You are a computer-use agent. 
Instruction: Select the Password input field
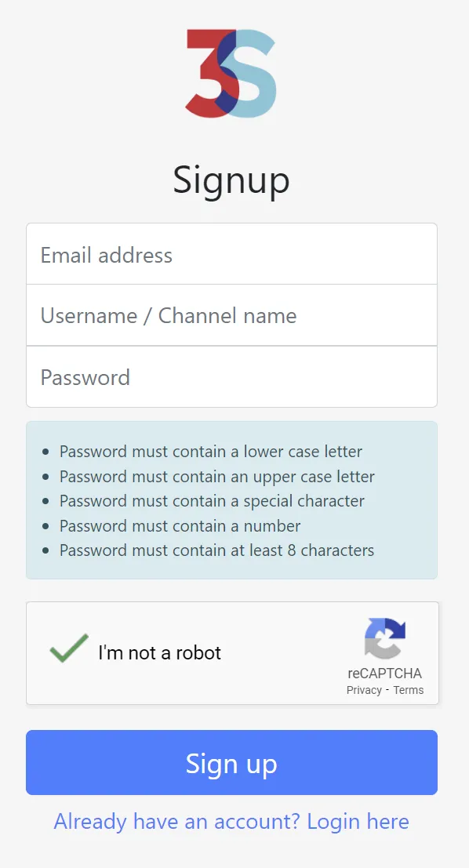point(231,377)
